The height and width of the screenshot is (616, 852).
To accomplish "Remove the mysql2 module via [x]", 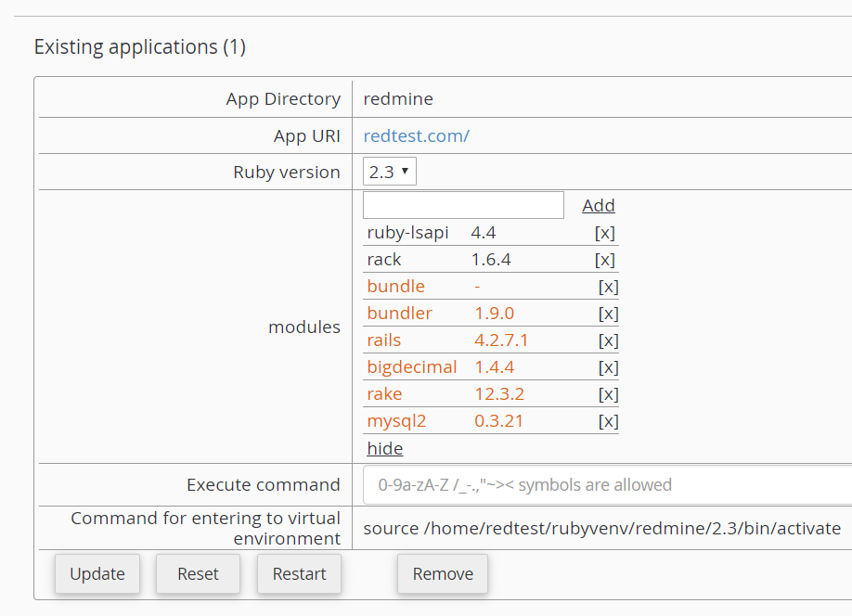I will [608, 421].
